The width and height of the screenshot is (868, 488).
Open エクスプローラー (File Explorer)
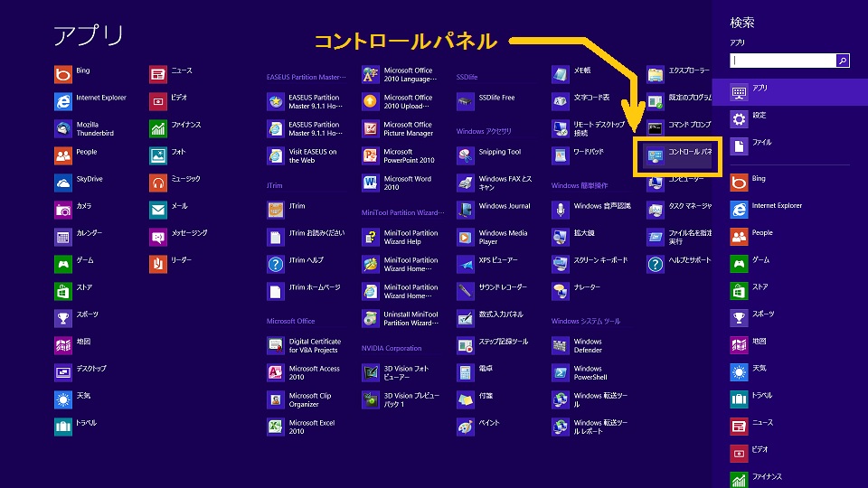[679, 73]
